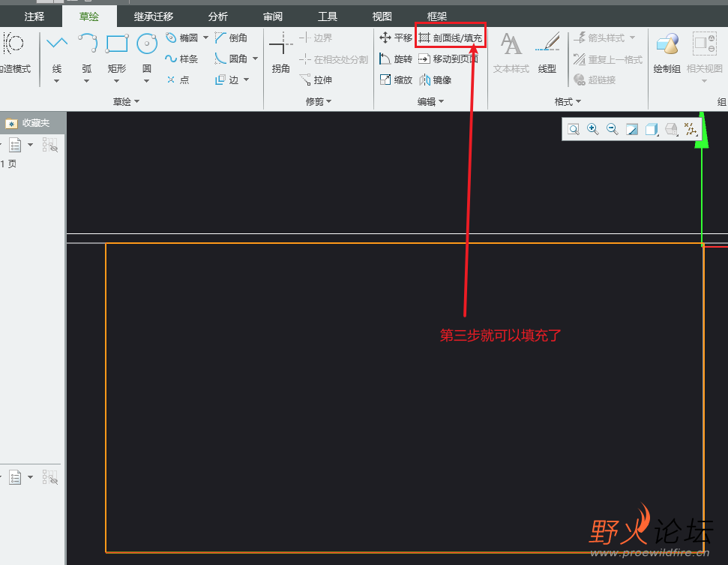Click the 圆角 fillet tool
The image size is (728, 565).
[x=231, y=59]
